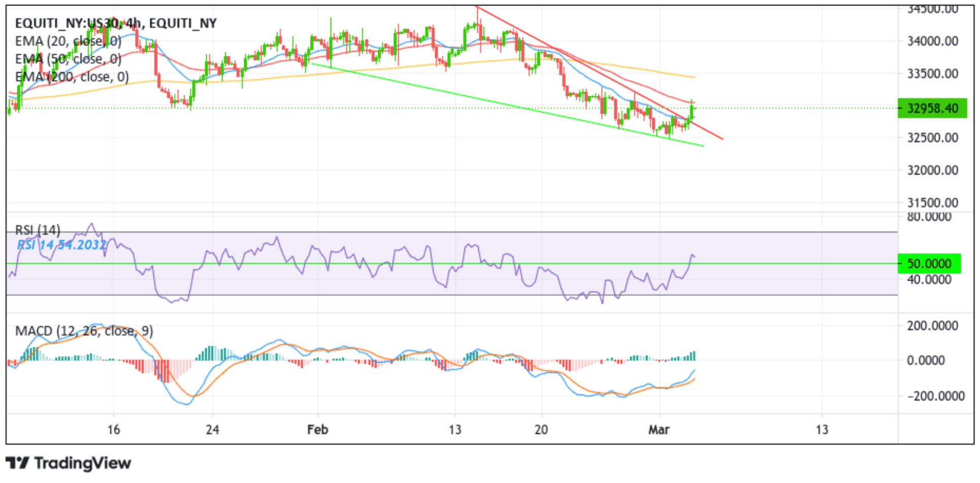Click the EMA (50, close, 0) legend
This screenshot has width=980, height=483.
pos(68,59)
